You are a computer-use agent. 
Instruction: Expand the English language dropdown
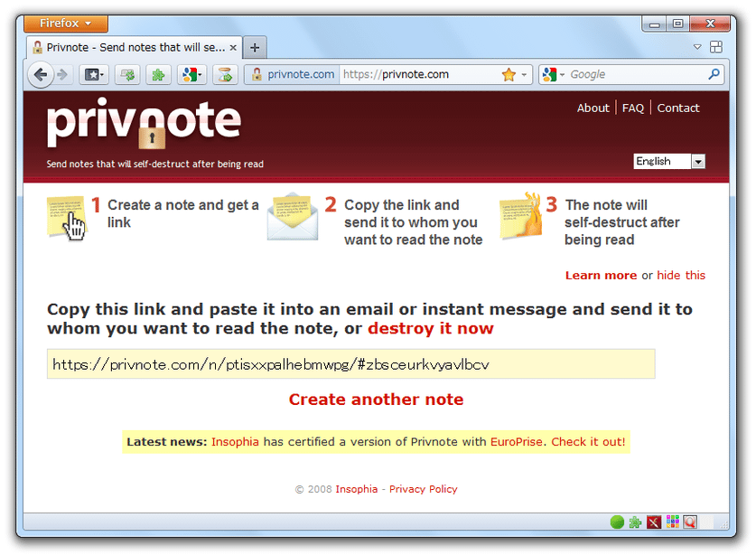click(x=669, y=161)
